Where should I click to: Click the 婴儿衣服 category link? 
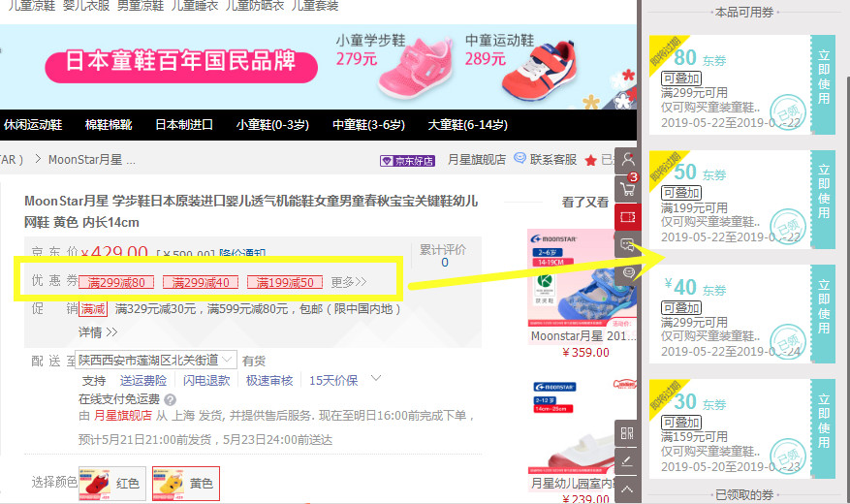click(86, 6)
